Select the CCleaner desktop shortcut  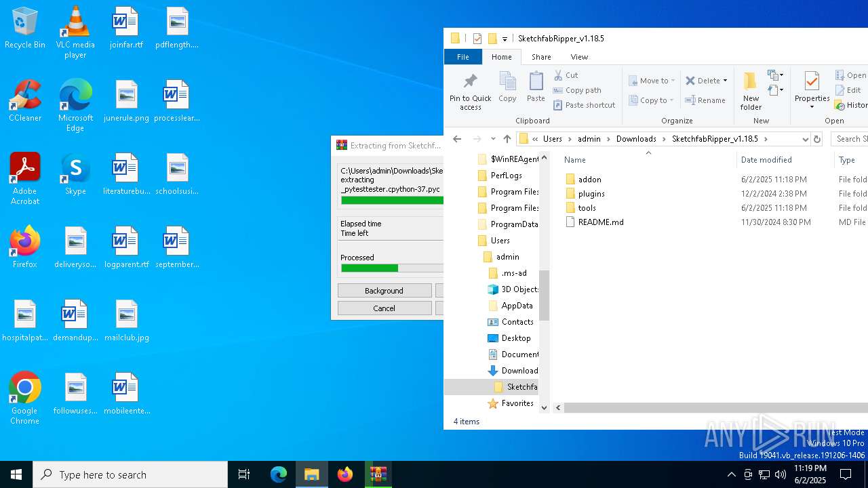[x=25, y=102]
